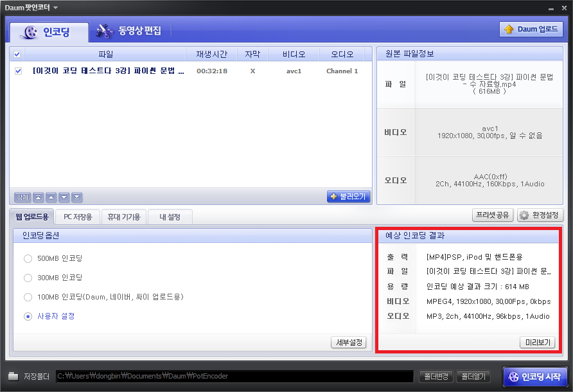Sort the list by 파일 column header
The image size is (573, 392).
105,54
